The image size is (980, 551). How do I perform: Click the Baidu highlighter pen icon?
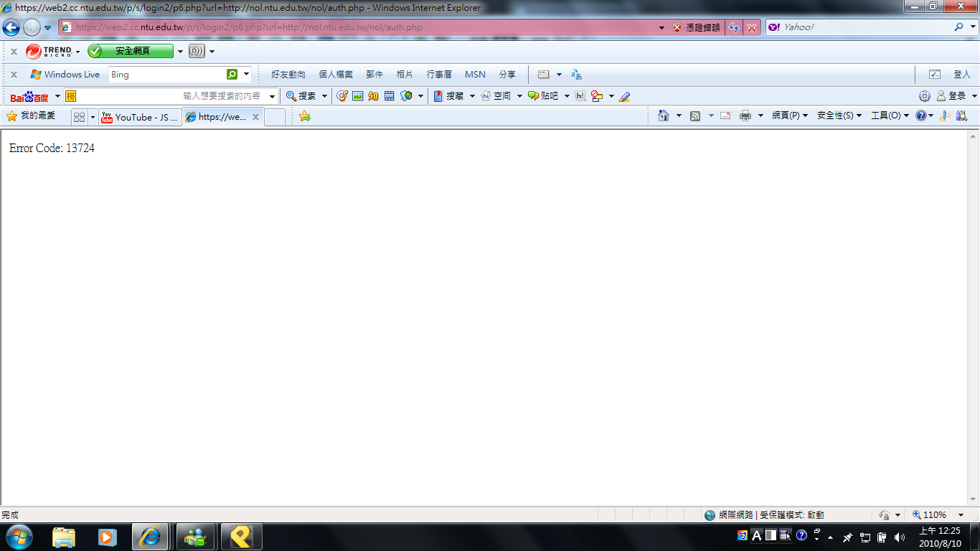[624, 95]
